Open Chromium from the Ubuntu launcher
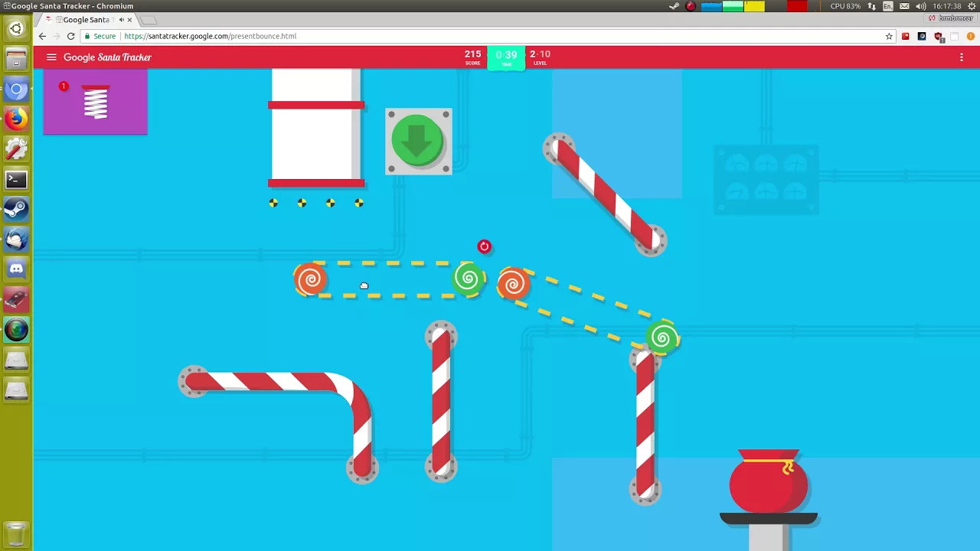Image resolution: width=980 pixels, height=551 pixels. pos(16,90)
